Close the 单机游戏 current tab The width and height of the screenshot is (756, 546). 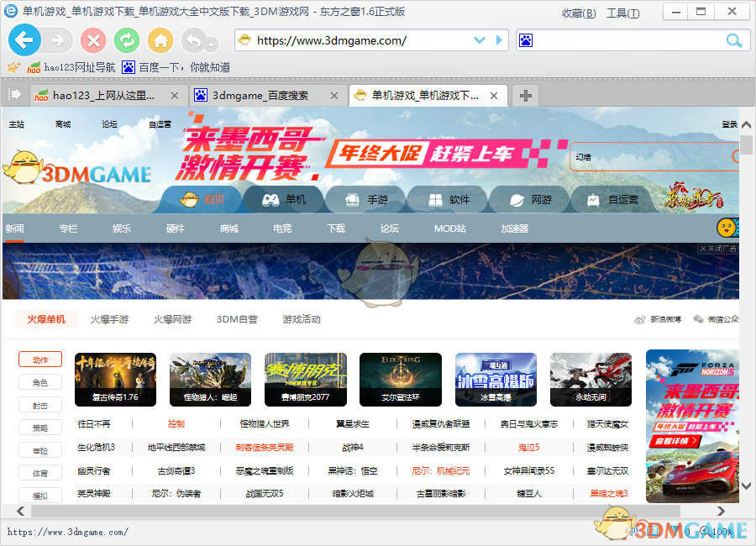[x=494, y=96]
